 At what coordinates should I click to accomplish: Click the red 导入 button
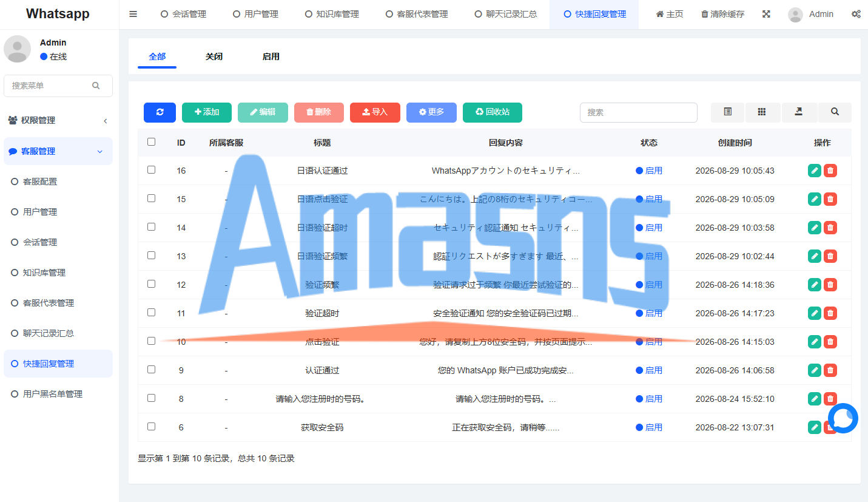375,112
